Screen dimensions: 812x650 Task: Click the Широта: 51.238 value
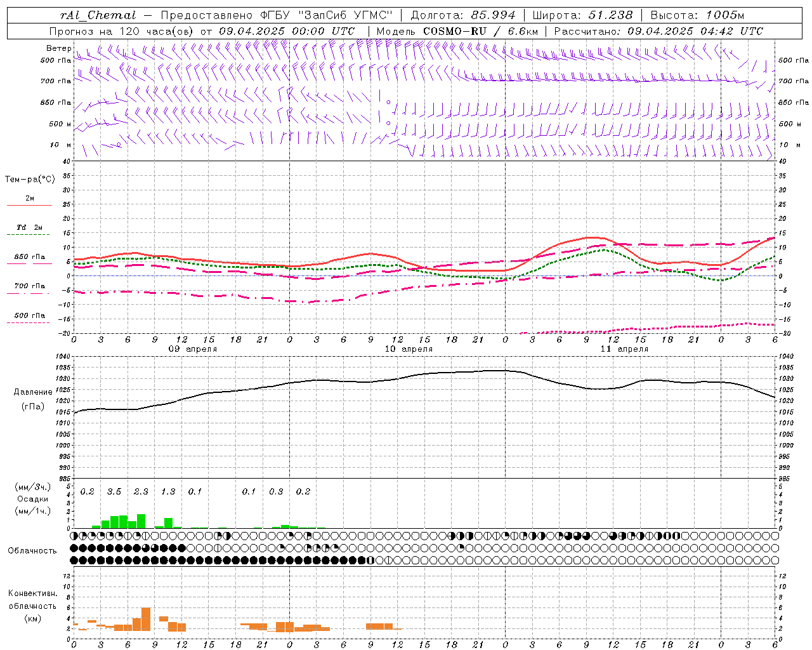(582, 15)
